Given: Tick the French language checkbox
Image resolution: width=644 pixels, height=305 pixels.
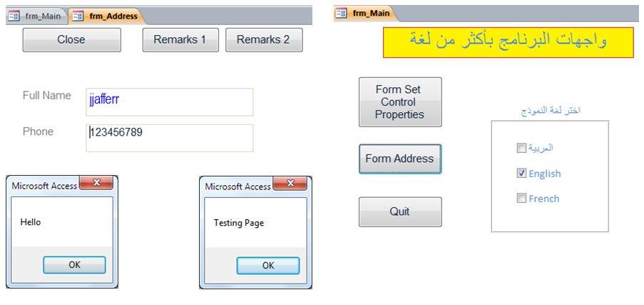Looking at the screenshot, I should click(521, 199).
